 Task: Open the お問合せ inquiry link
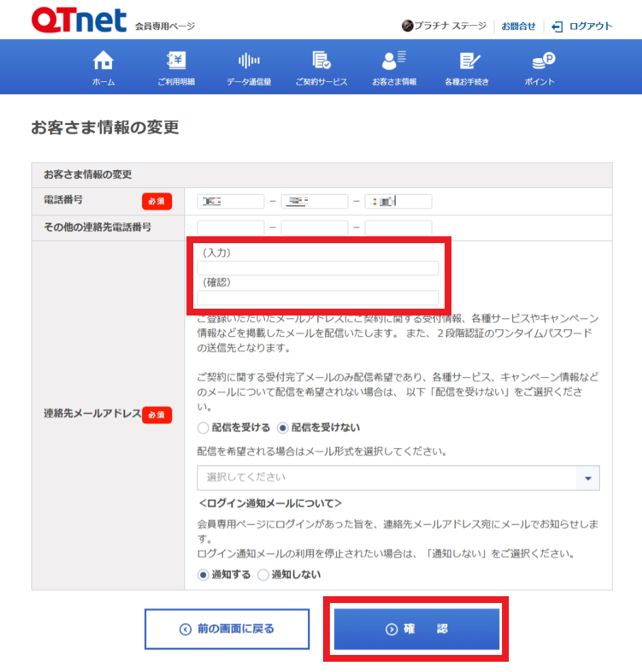pos(518,27)
